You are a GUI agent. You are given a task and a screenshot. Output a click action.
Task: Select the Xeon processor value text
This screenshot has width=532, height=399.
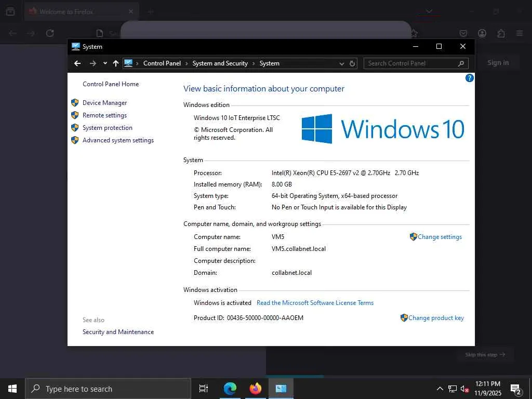tap(345, 172)
